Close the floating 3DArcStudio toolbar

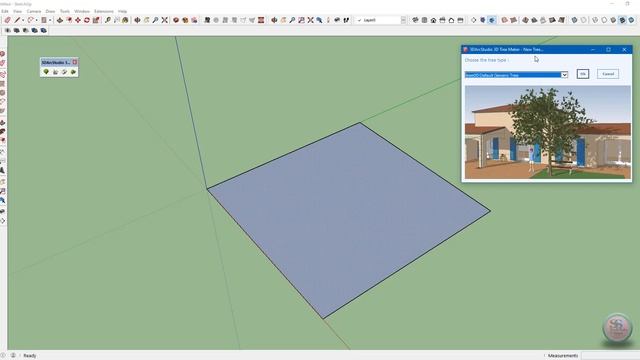pos(75,62)
